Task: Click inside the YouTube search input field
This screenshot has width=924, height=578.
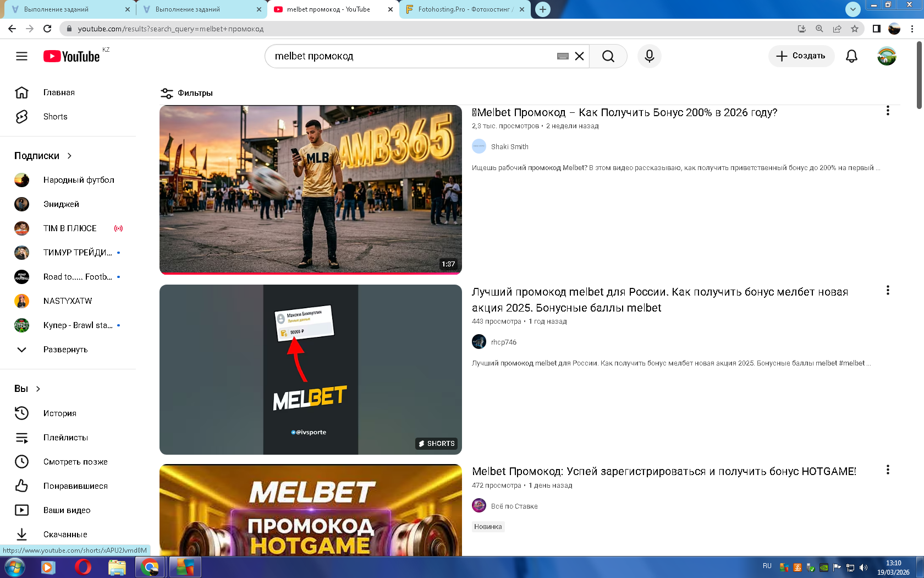Action: tap(413, 56)
